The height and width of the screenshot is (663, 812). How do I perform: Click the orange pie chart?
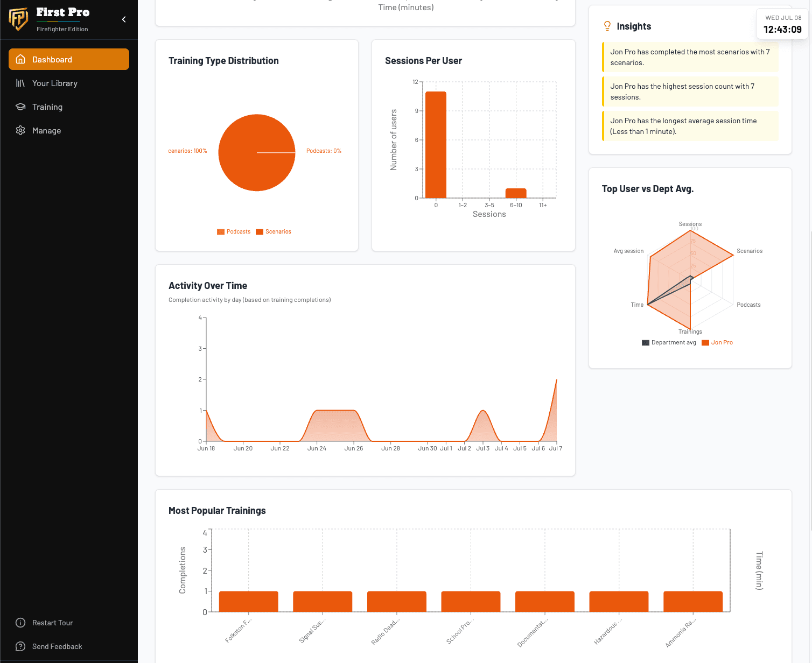(257, 153)
